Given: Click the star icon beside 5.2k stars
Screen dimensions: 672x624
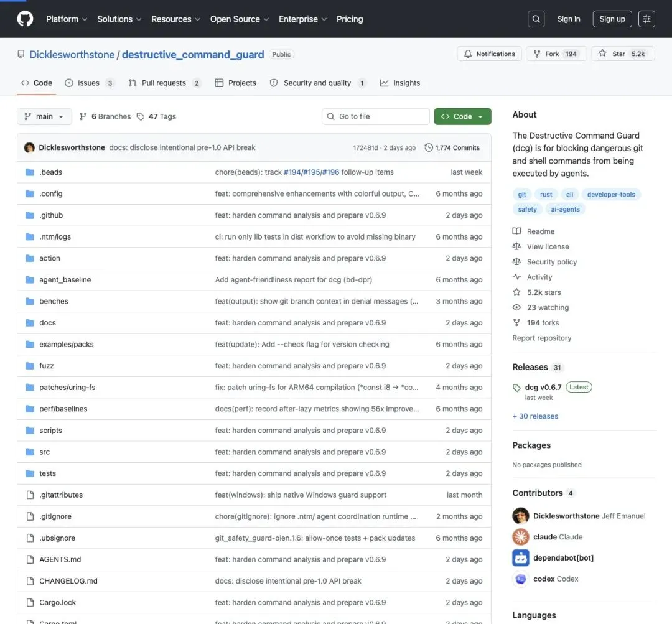Looking at the screenshot, I should click(516, 292).
